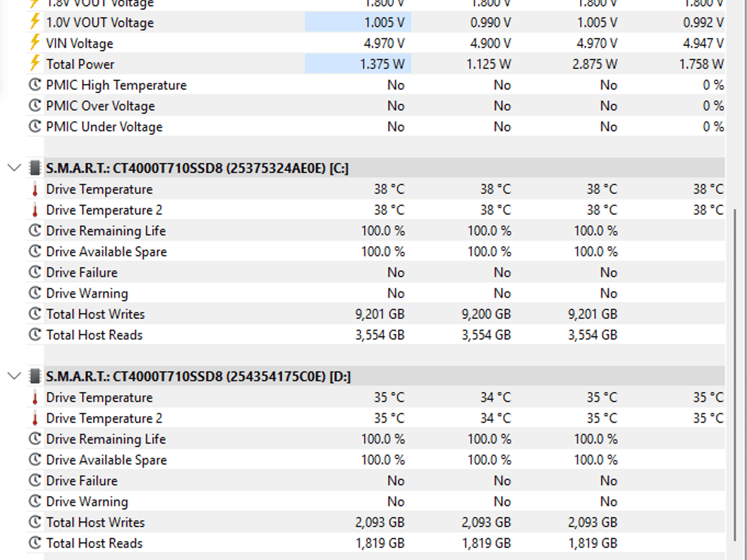747x560 pixels.
Task: Select the S.M.A.R.T. CT4000T710SSD8 [D:] header row
Action: click(x=375, y=376)
